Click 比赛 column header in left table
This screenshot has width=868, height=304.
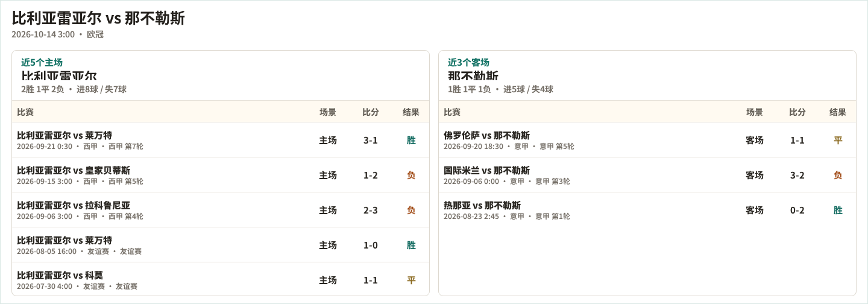point(25,112)
